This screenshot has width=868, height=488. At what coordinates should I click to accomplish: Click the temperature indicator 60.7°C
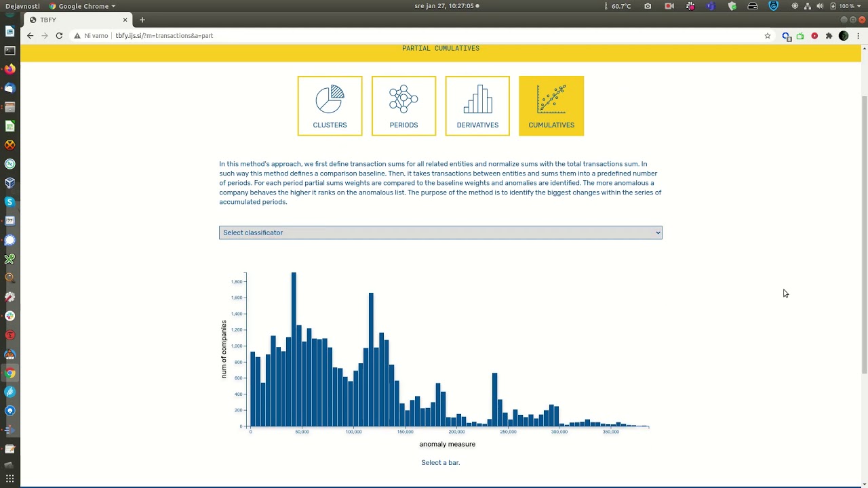pos(616,6)
